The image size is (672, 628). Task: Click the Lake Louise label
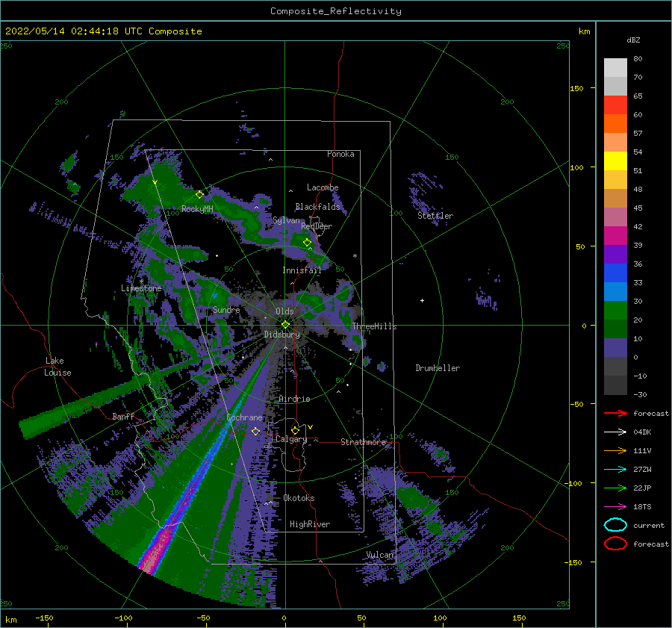[57, 367]
